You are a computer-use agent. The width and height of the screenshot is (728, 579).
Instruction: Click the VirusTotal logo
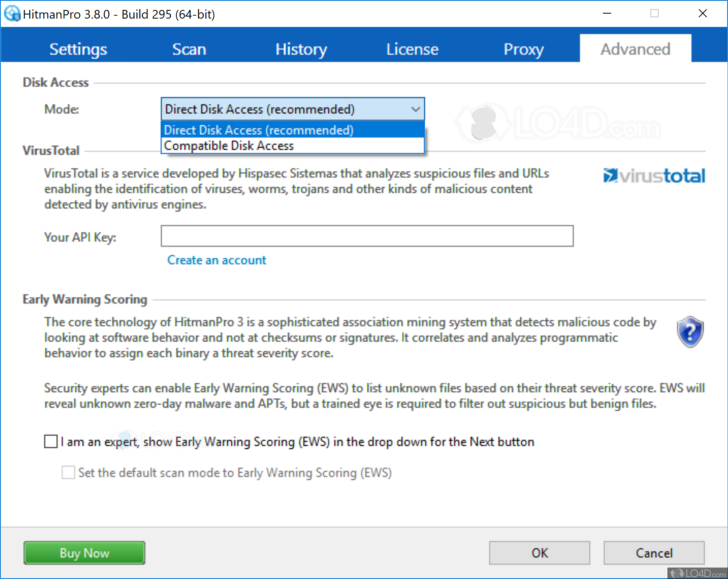pos(654,176)
